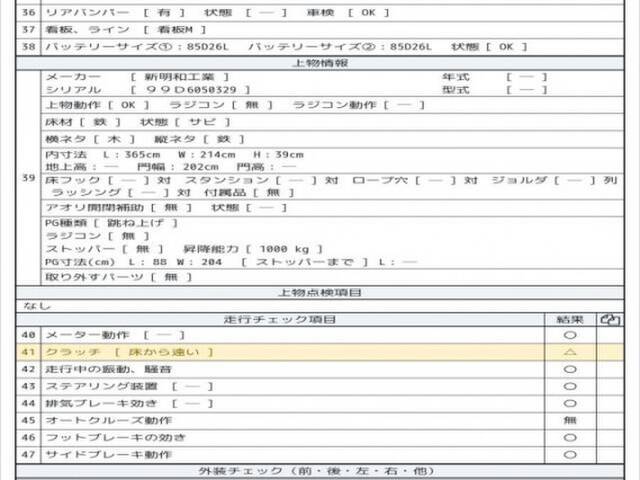Click the ストッパーまで bracket text

[x=304, y=262]
